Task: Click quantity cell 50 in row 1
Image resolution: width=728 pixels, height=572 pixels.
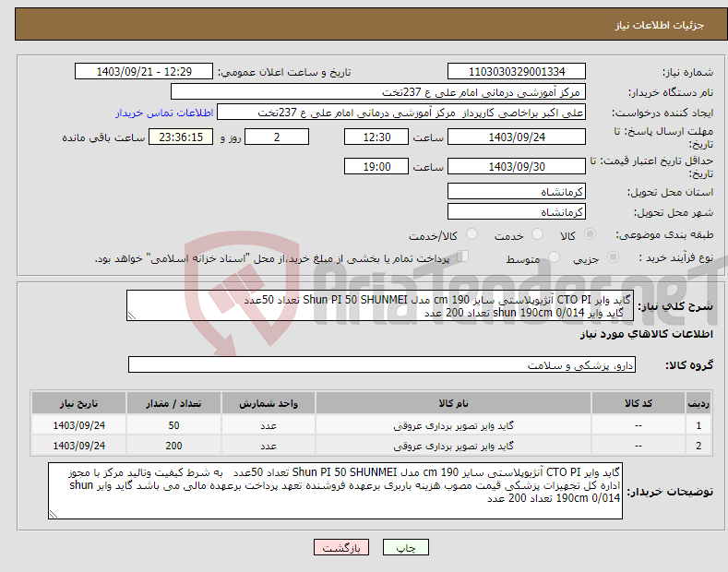Action: point(173,425)
